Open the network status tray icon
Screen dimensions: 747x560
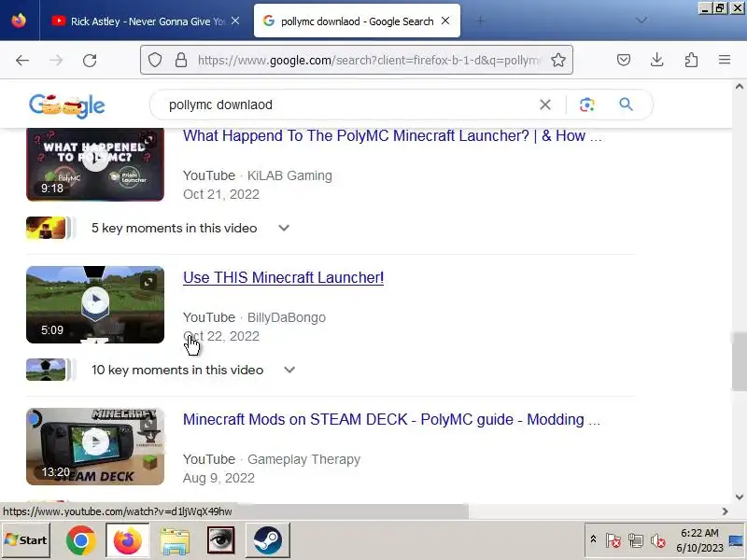pyautogui.click(x=636, y=540)
